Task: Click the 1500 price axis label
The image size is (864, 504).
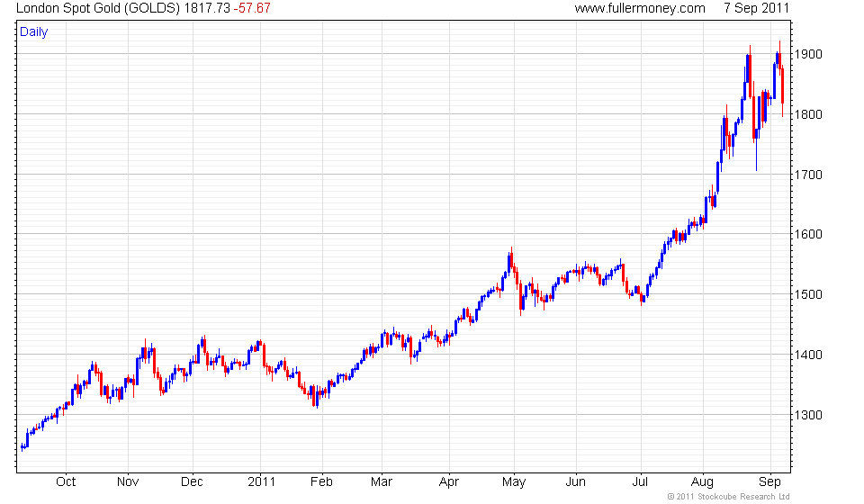Action: (808, 294)
